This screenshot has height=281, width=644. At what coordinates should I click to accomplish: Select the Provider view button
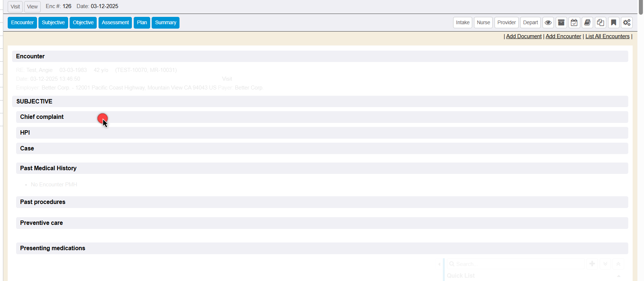click(506, 23)
